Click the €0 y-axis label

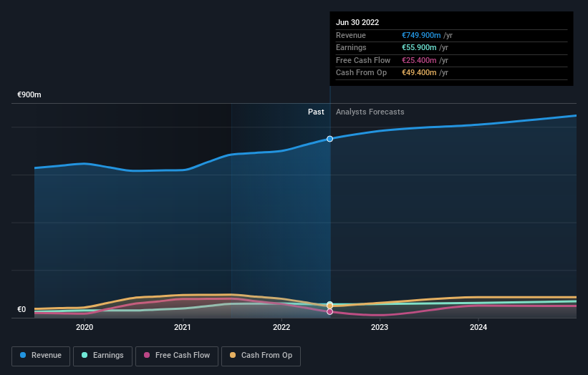21,309
